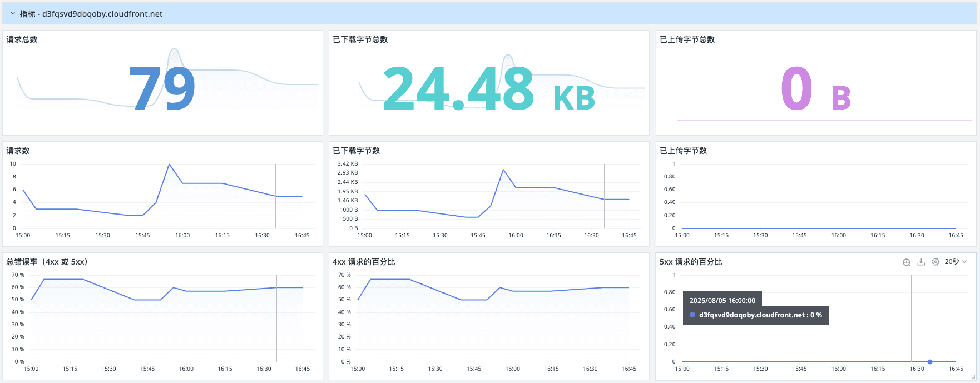The width and height of the screenshot is (980, 383).
Task: Click the 已上传字节数 panel title
Action: pos(683,151)
